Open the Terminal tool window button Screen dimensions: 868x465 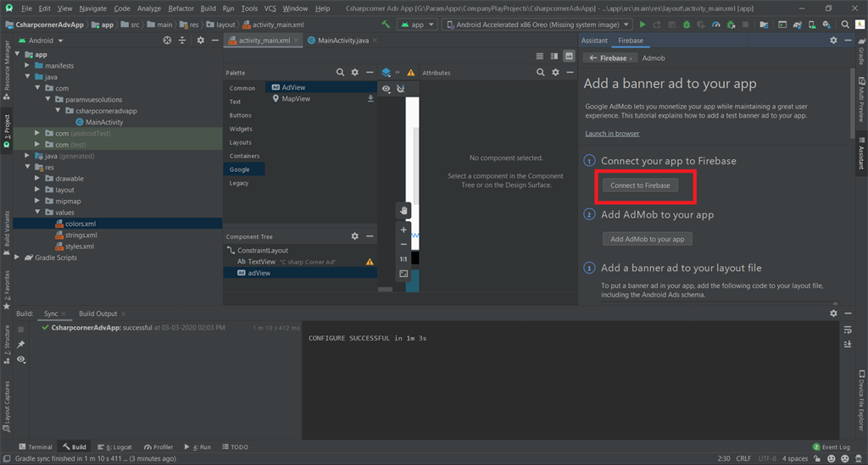[x=36, y=446]
